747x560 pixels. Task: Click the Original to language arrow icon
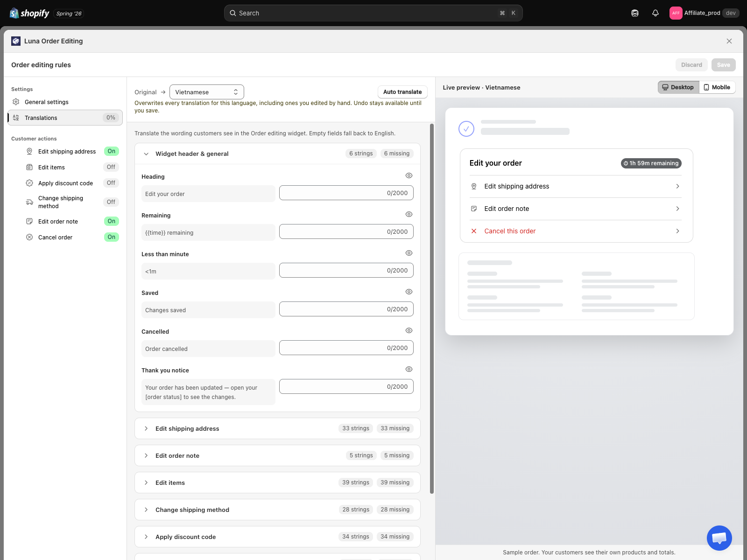tap(163, 92)
